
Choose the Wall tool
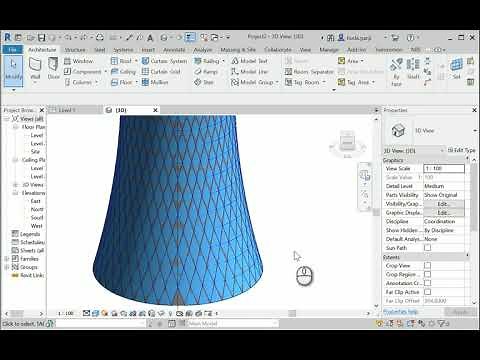click(35, 69)
